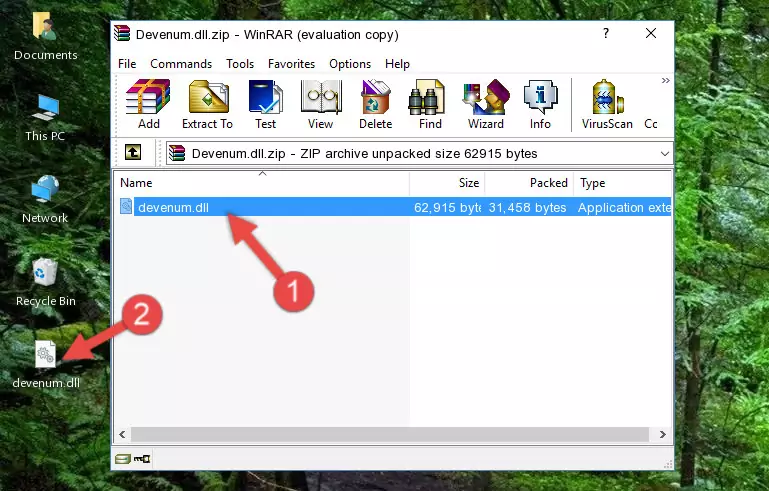Viewport: 769px width, 491px height.
Task: Click the 31,458 bytes packed value
Action: click(x=527, y=207)
